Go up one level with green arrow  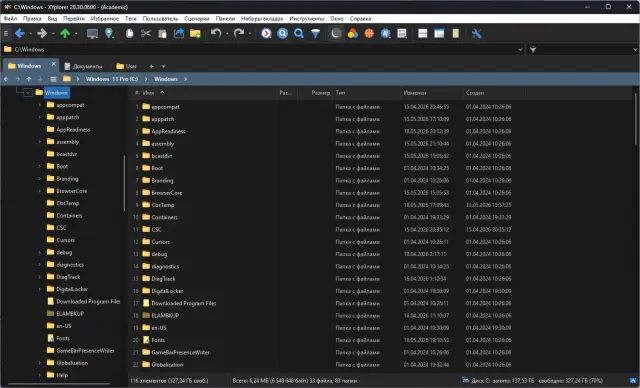[65, 33]
